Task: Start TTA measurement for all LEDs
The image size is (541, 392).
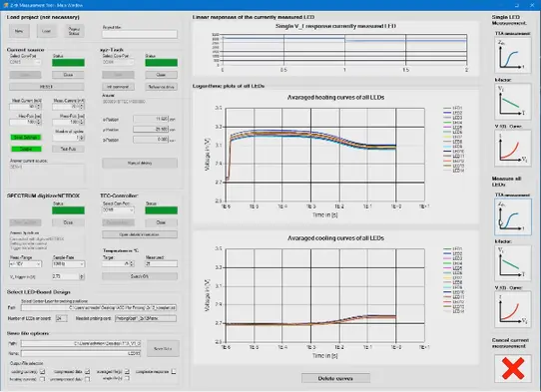Action: (513, 216)
